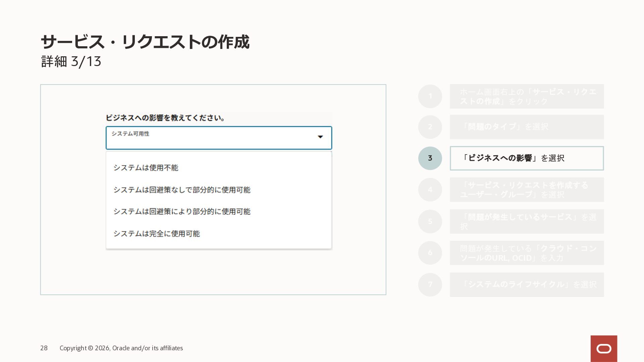The width and height of the screenshot is (644, 362).
Task: Click the ビジネスへの影響を教えてください heading
Action: point(165,118)
